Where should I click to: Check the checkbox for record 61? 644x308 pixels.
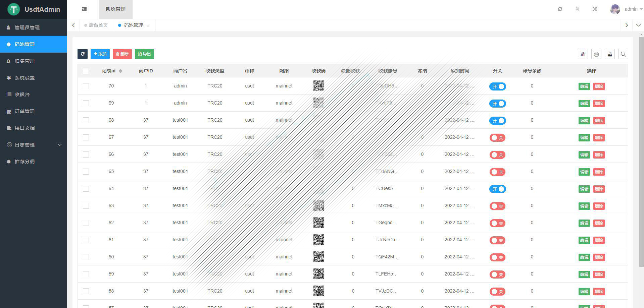(86, 240)
